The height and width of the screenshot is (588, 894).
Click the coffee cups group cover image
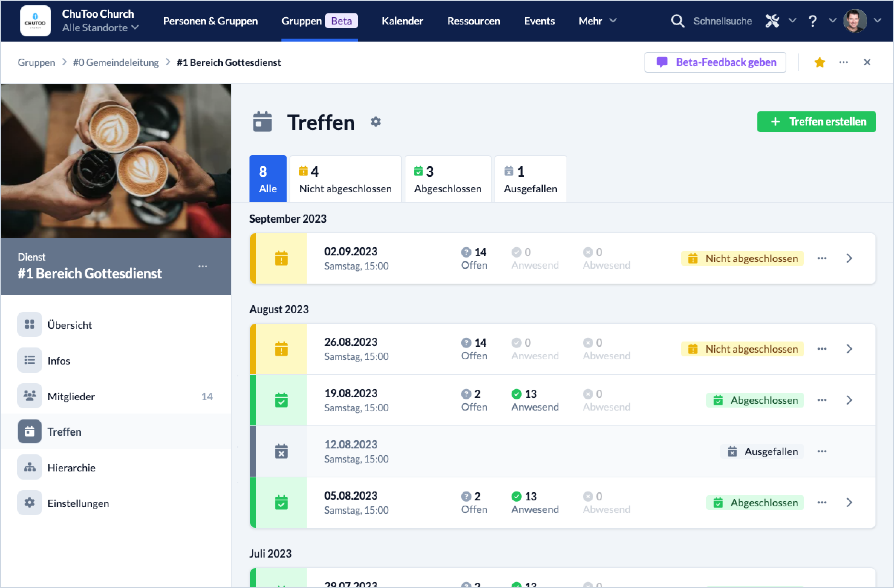116,161
